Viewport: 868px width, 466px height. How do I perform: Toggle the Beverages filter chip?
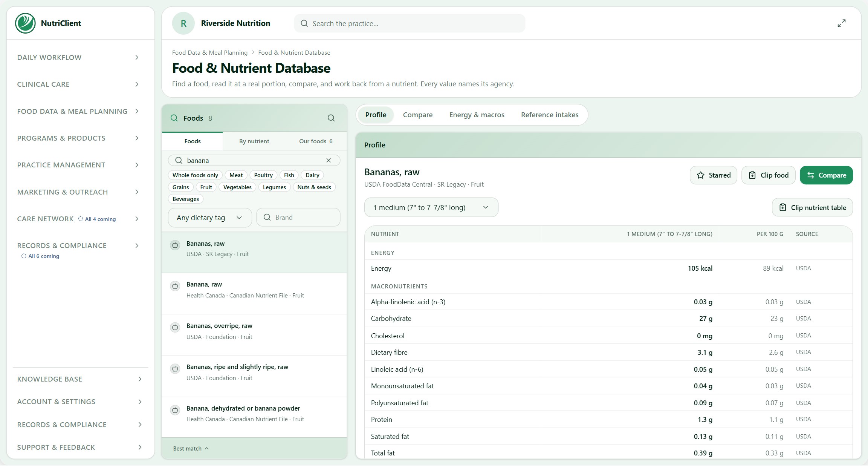tap(186, 199)
